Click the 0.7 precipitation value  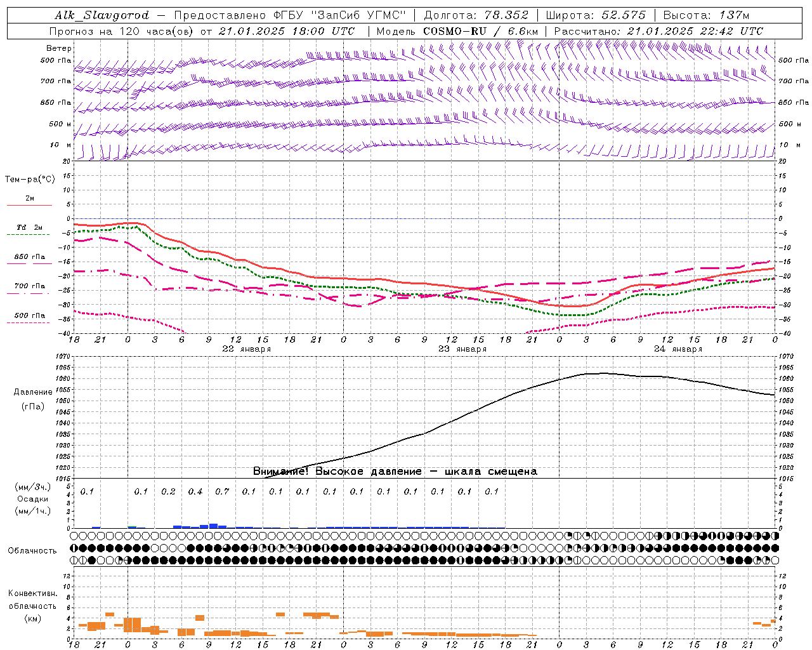click(x=222, y=491)
